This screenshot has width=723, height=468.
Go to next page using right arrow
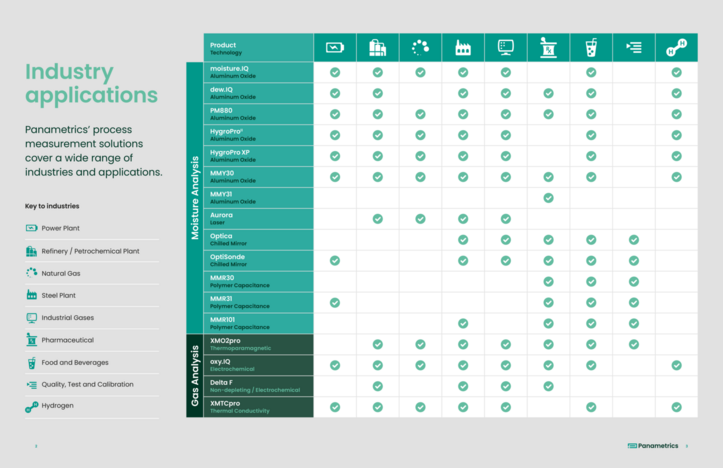pyautogui.click(x=687, y=446)
